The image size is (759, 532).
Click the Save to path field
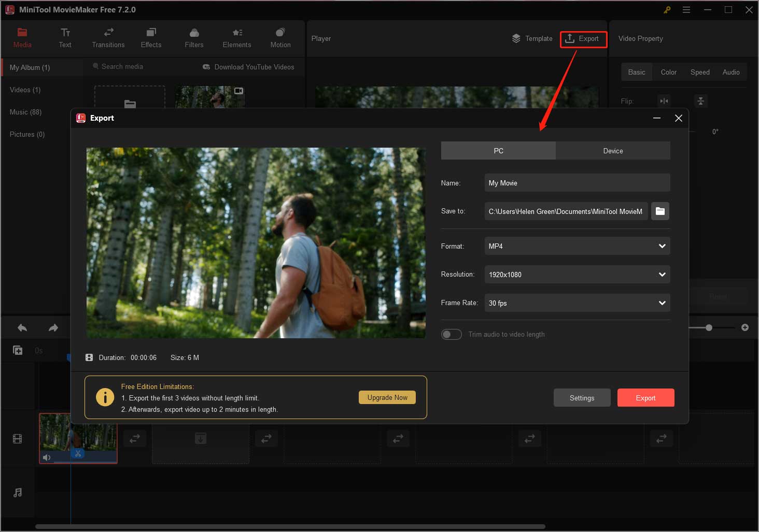566,211
